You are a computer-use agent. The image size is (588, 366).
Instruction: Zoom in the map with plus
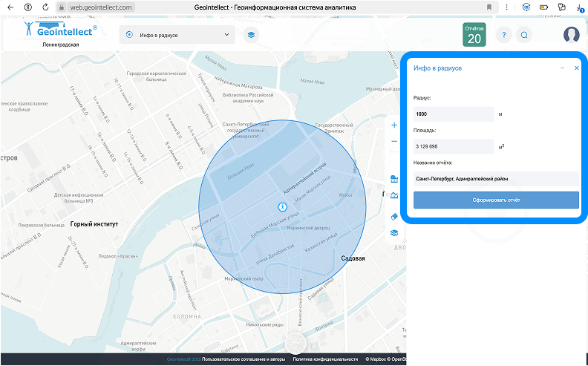(x=394, y=125)
